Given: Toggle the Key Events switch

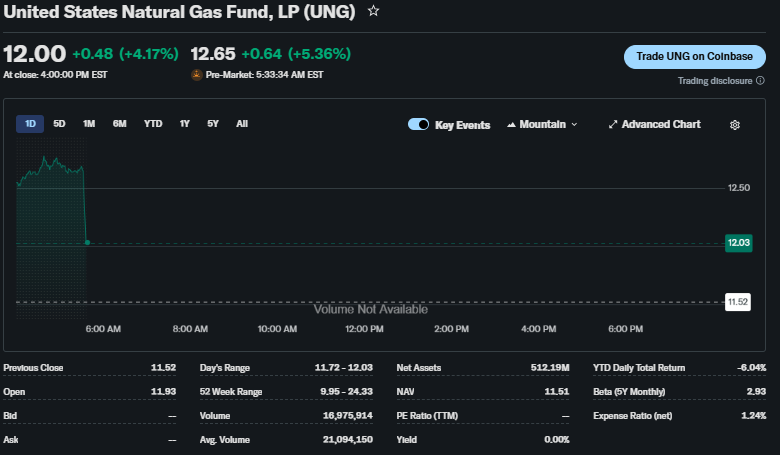Looking at the screenshot, I should click(x=418, y=125).
